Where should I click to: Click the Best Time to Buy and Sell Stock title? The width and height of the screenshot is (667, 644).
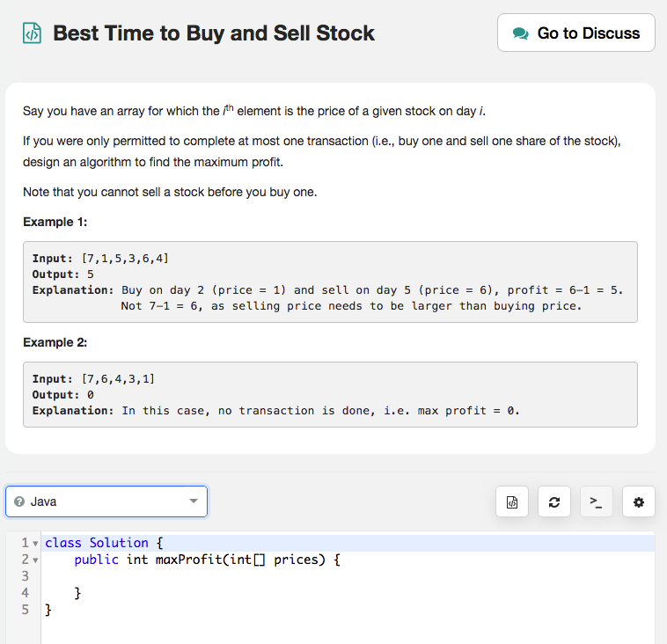coord(214,33)
